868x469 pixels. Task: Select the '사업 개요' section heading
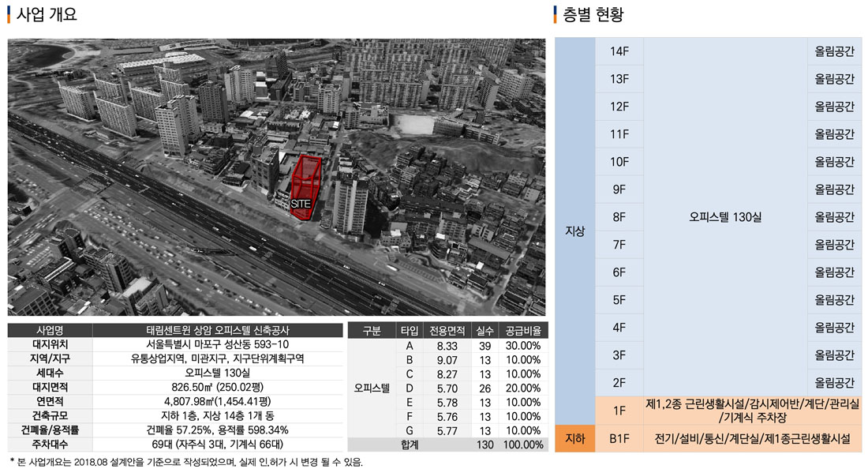click(47, 14)
